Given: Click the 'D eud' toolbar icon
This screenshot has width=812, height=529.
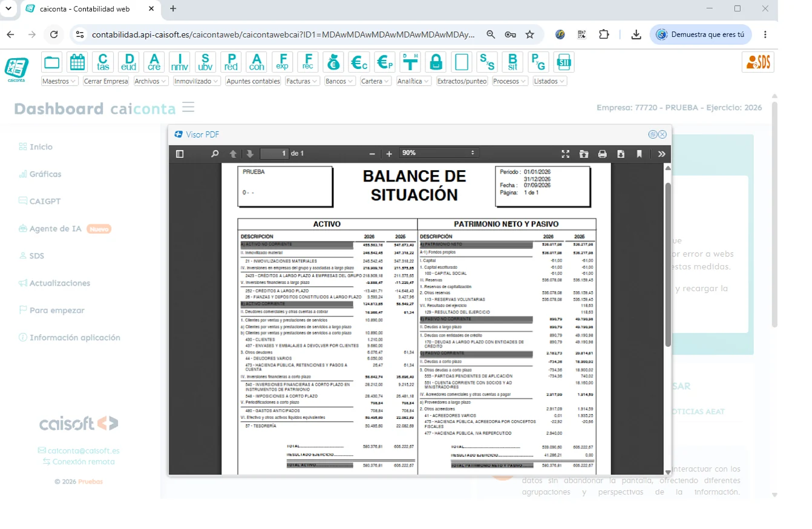Looking at the screenshot, I should (129, 62).
